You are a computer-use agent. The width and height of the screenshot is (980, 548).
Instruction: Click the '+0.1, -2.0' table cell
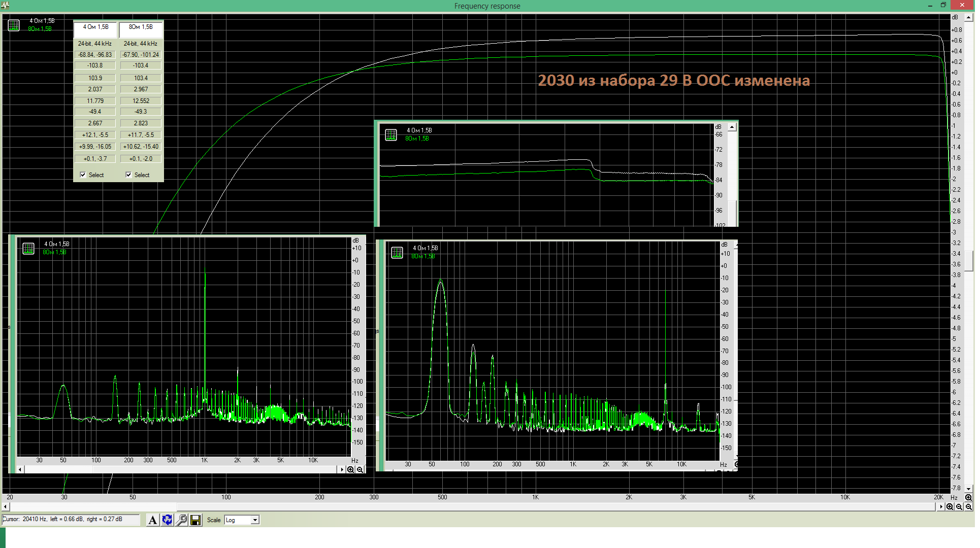click(x=141, y=159)
